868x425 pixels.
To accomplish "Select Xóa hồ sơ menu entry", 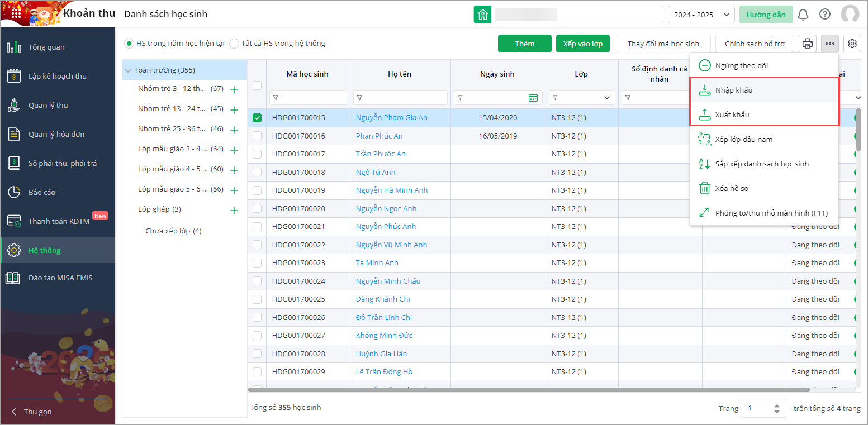I will [x=732, y=188].
